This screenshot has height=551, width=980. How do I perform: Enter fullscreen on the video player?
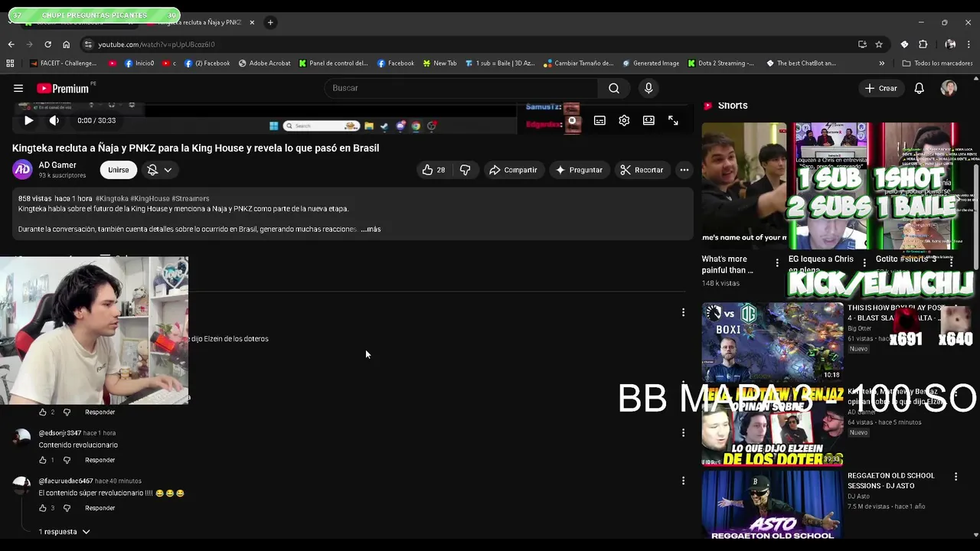point(673,120)
